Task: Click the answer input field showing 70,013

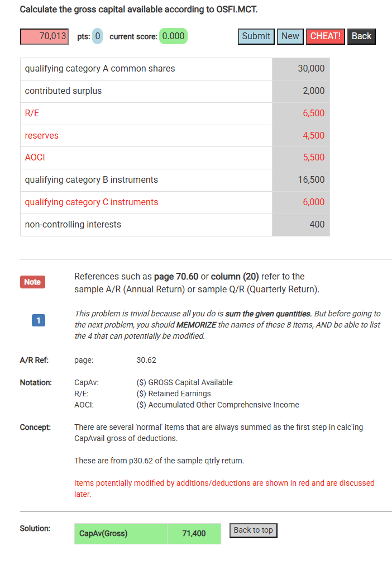Action: [x=44, y=36]
